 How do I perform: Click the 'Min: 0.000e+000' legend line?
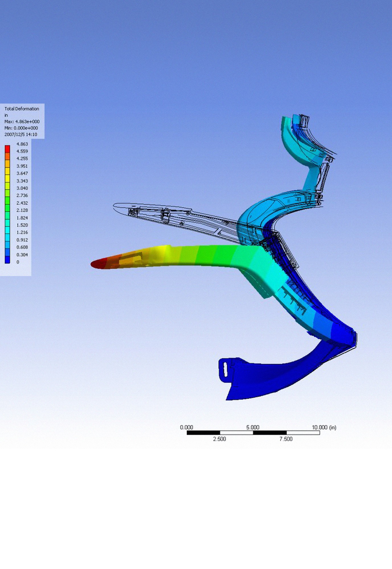[x=21, y=128]
